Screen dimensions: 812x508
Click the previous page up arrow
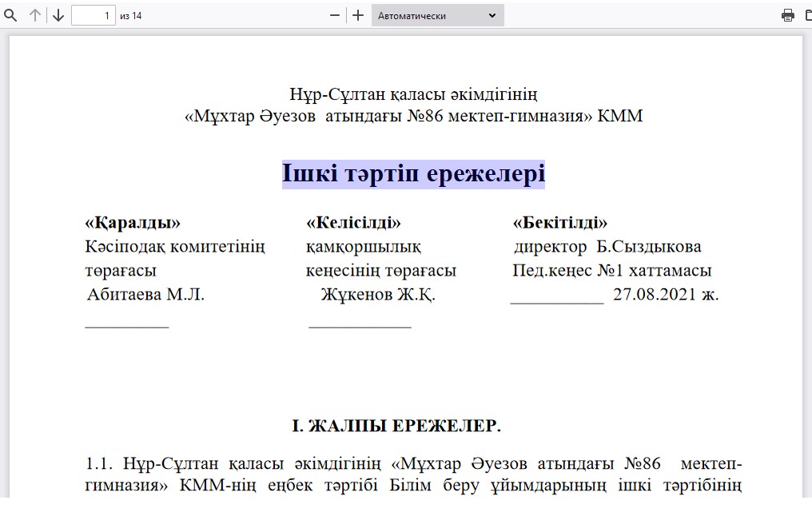point(34,14)
